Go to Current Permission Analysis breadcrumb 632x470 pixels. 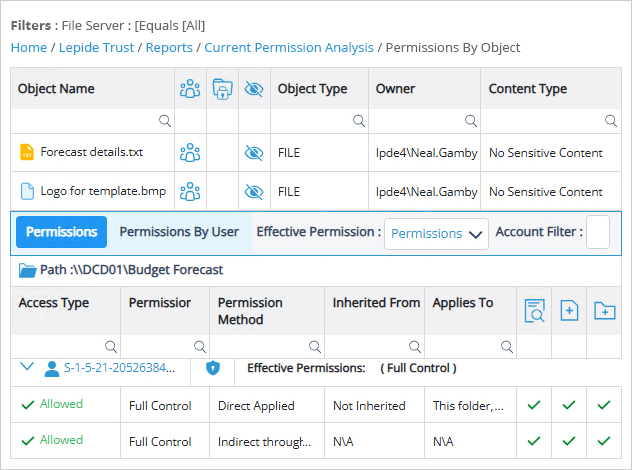tap(288, 47)
